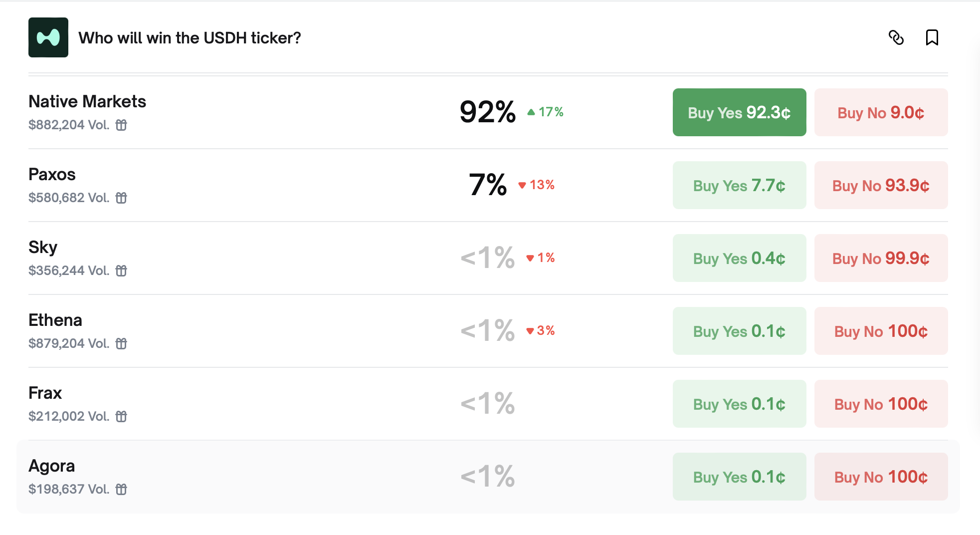
Task: Click the market avatar logo
Action: (x=48, y=37)
